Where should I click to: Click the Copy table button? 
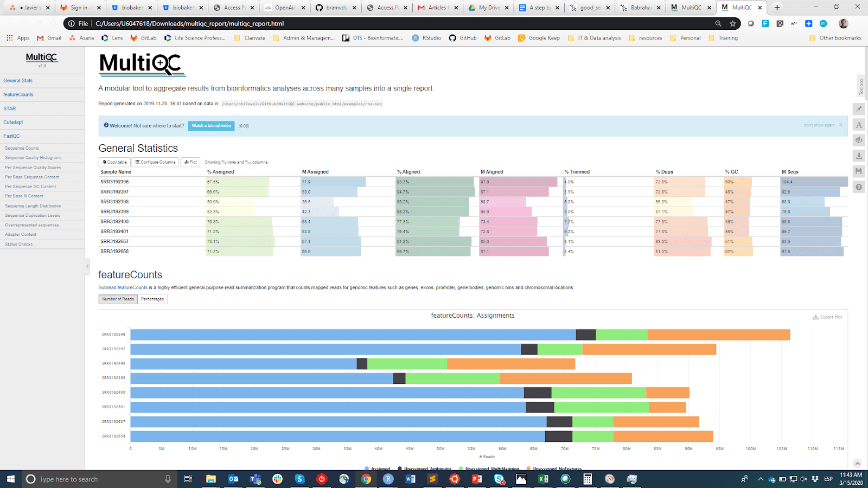[x=113, y=162]
